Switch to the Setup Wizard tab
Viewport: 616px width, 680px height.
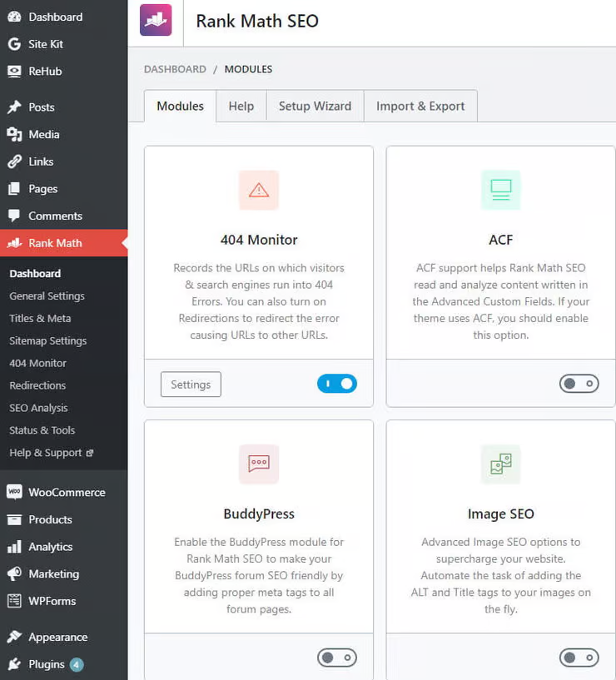pos(315,107)
